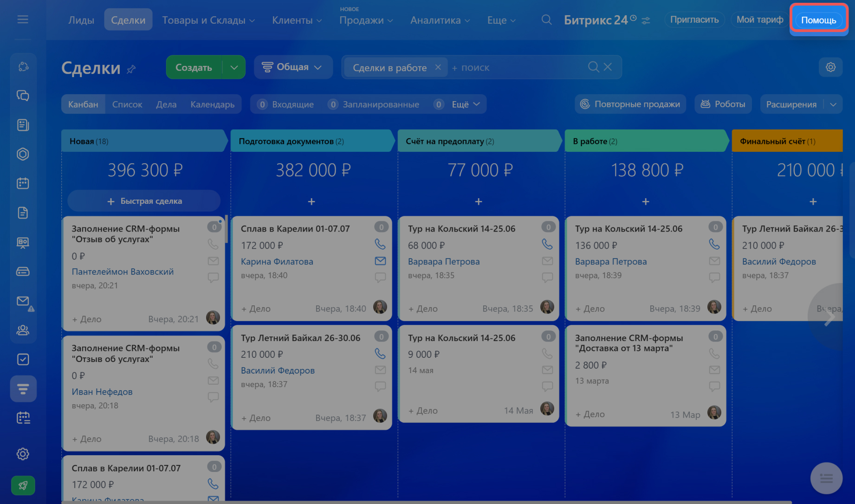Open the Deals settings gear icon
The width and height of the screenshot is (855, 504).
pos(830,67)
